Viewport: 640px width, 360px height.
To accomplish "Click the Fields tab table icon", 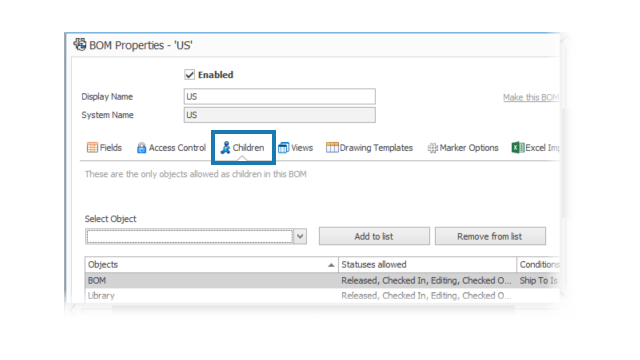I will tap(92, 147).
